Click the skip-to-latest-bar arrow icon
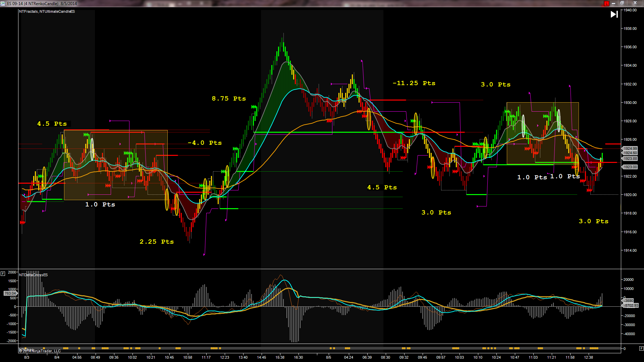 pyautogui.click(x=614, y=14)
